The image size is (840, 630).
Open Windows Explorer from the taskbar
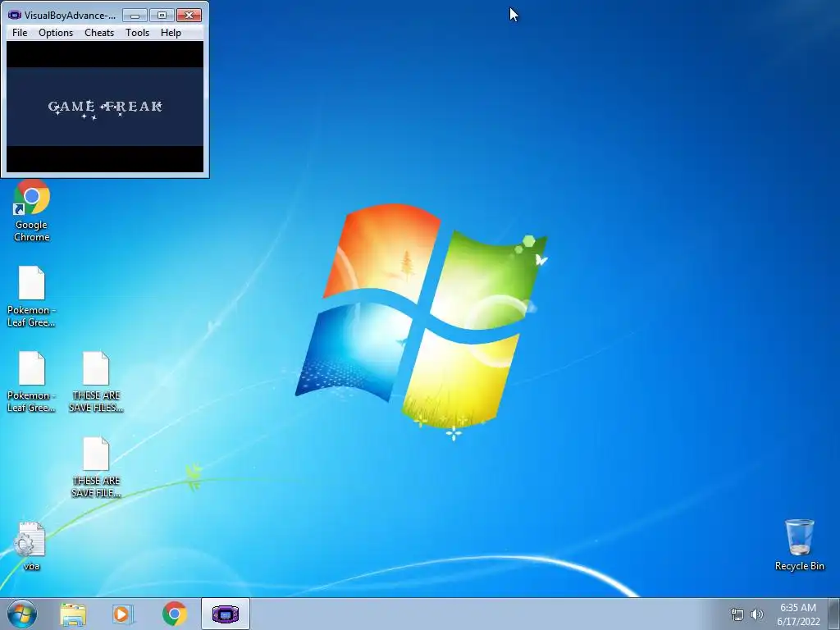click(x=73, y=614)
